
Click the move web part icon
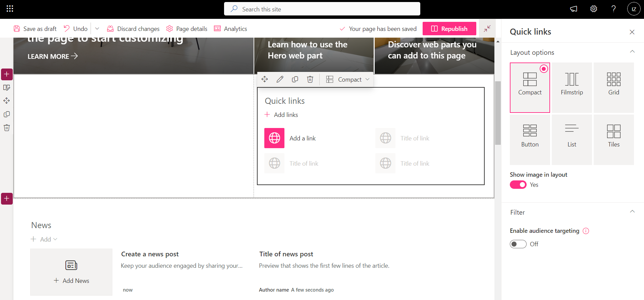point(265,79)
